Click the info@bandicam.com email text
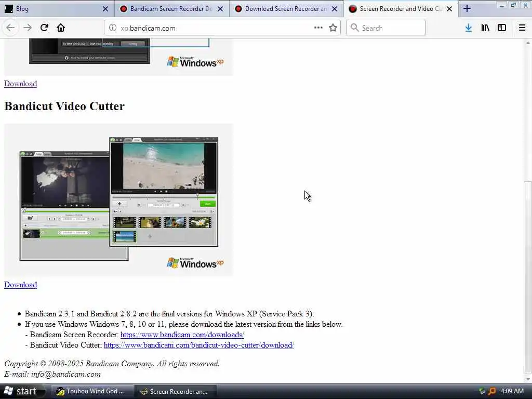This screenshot has width=532, height=399. tap(66, 374)
